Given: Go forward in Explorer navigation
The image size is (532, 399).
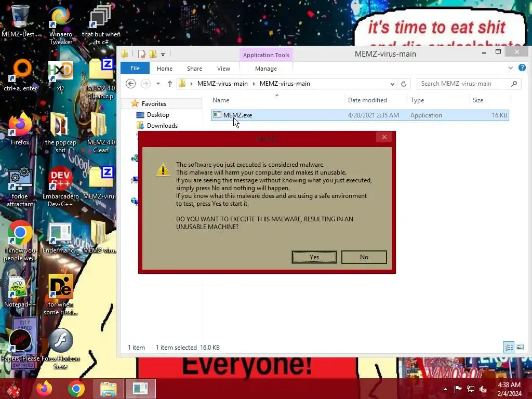Looking at the screenshot, I should 145,84.
